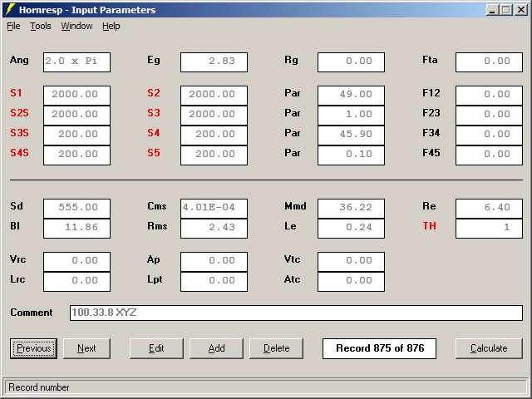The height and width of the screenshot is (399, 532).
Task: Select the Comment text field
Action: [x=296, y=313]
